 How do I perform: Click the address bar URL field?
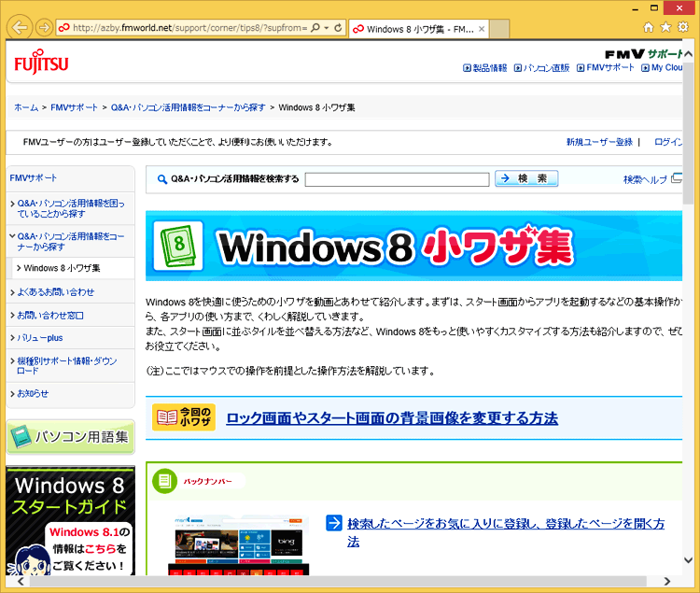pyautogui.click(x=189, y=28)
